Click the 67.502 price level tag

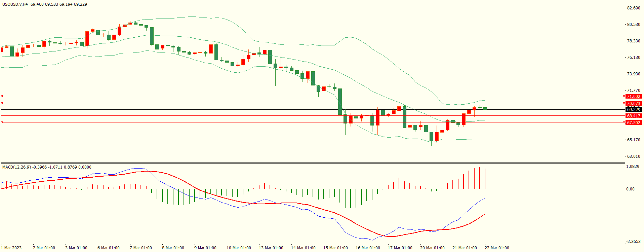click(634, 122)
